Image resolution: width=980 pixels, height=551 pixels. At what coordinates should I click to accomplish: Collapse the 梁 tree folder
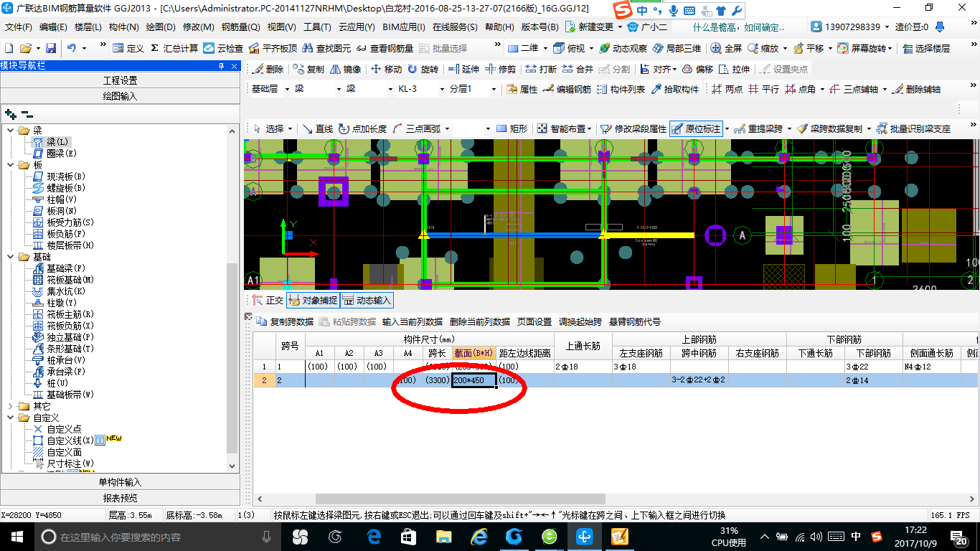(x=11, y=131)
